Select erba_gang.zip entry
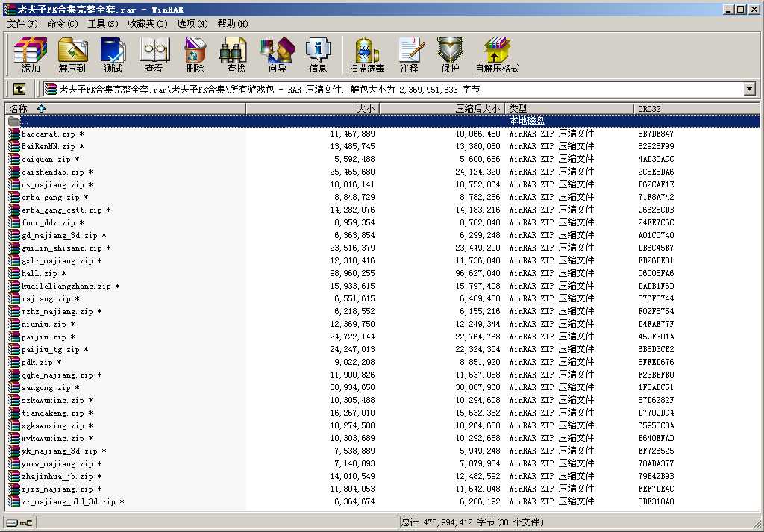764x532 pixels. click(x=55, y=197)
